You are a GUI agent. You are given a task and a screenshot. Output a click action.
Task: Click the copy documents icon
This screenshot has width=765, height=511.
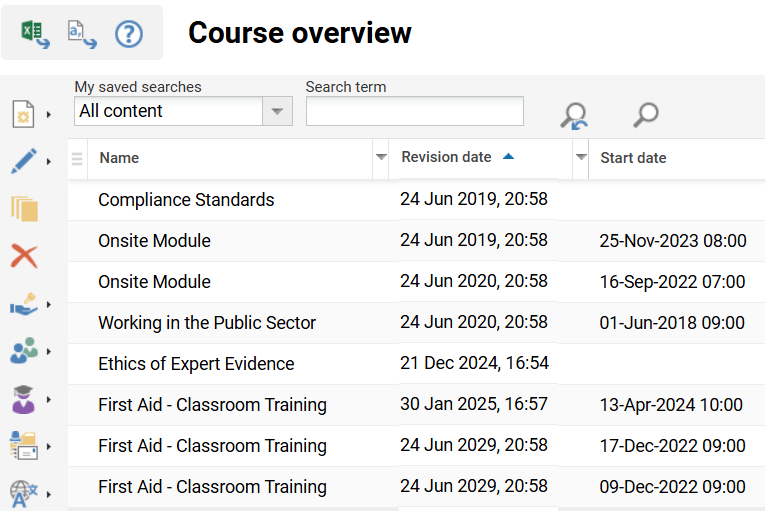click(24, 208)
